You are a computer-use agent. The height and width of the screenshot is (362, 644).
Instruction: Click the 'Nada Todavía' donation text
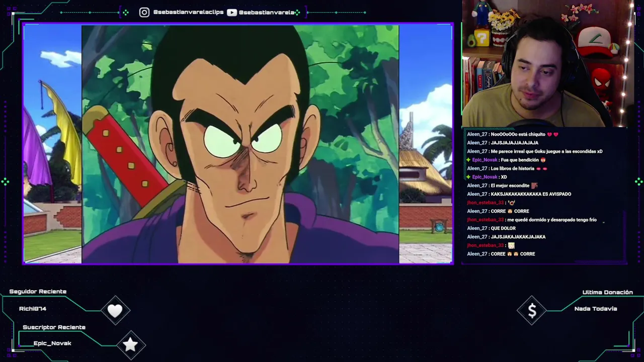596,309
